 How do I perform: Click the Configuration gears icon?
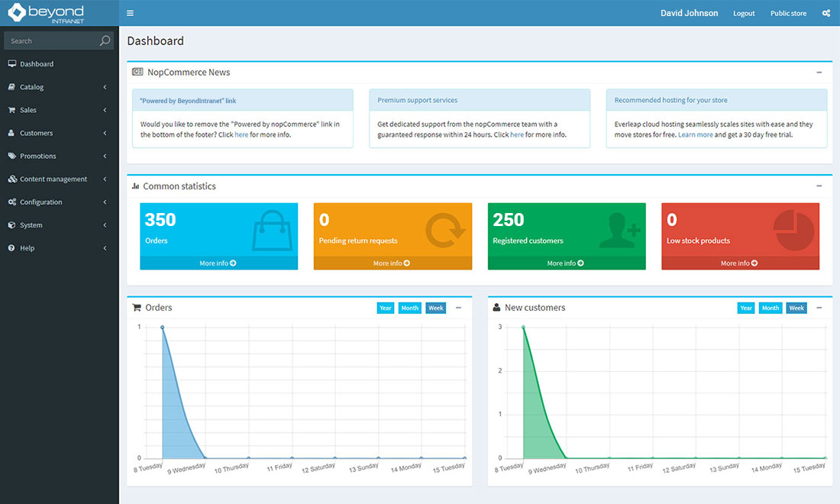tap(11, 202)
